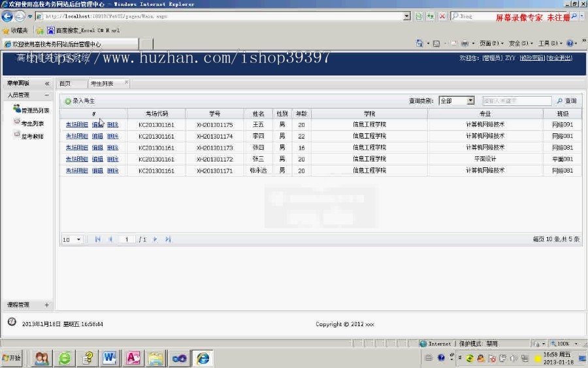Click the Internet Explorer taskbar icon
Viewport: 588px width, 368px height.
click(x=203, y=358)
